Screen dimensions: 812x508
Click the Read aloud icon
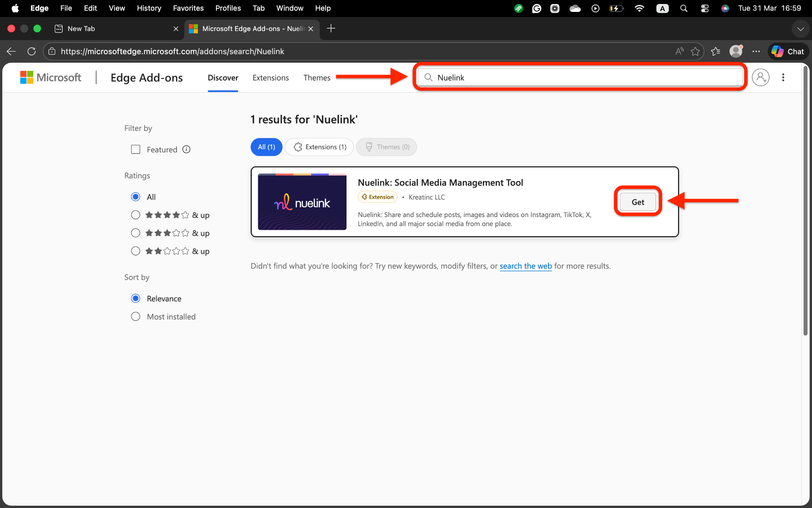680,52
